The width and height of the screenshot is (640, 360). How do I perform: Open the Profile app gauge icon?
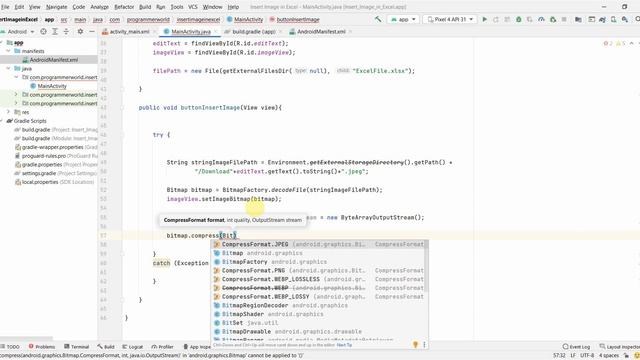pos(541,19)
